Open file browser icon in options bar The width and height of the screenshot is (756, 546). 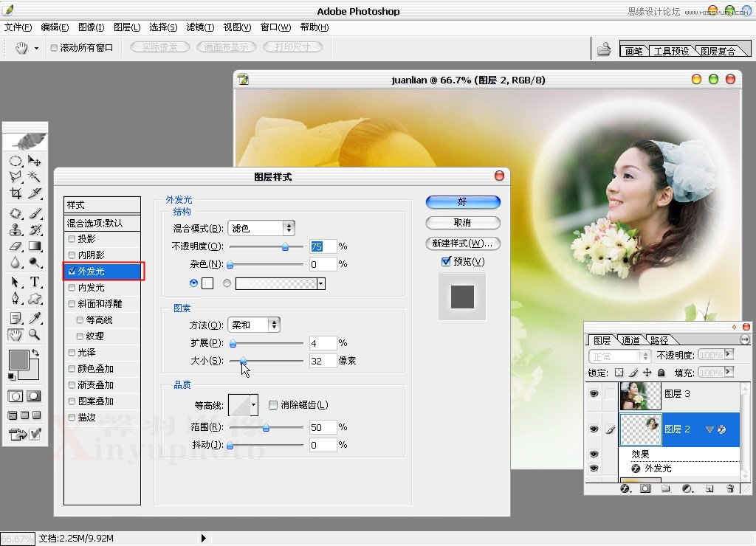(x=604, y=49)
